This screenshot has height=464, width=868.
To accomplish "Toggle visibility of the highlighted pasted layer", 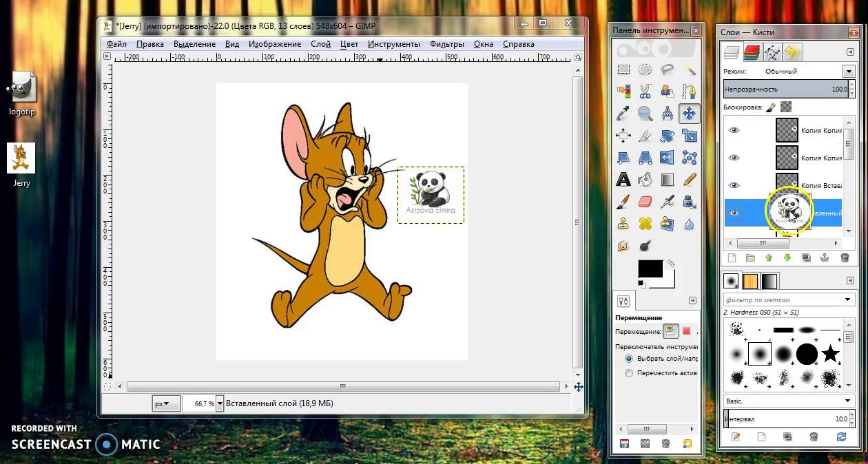I will (734, 213).
